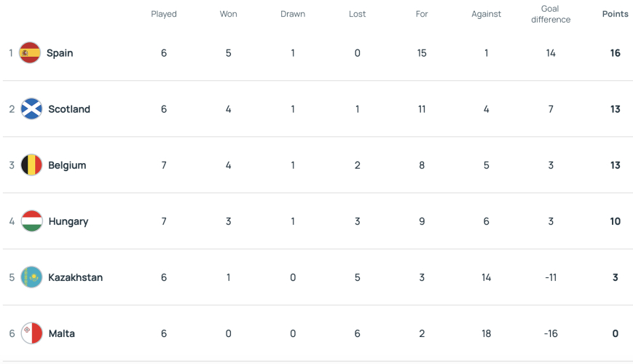Click the Kazakhstan flag icon
This screenshot has width=633, height=364.
[x=31, y=277]
